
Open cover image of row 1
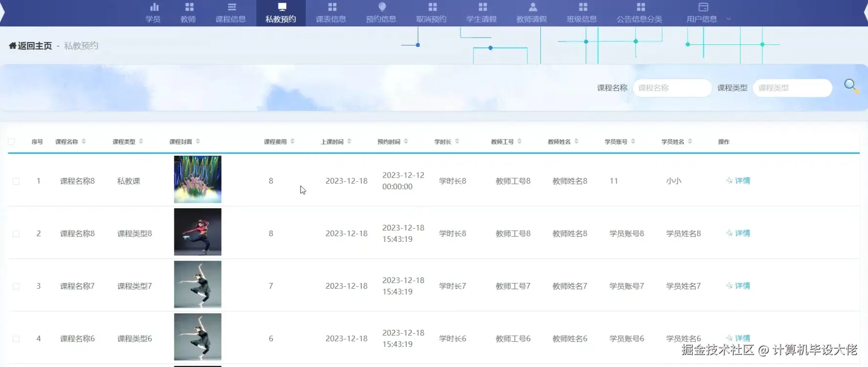point(198,179)
